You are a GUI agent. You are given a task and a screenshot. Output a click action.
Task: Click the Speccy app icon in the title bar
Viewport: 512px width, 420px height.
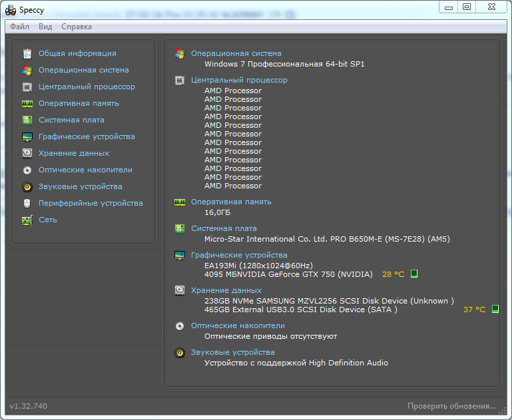[11, 10]
